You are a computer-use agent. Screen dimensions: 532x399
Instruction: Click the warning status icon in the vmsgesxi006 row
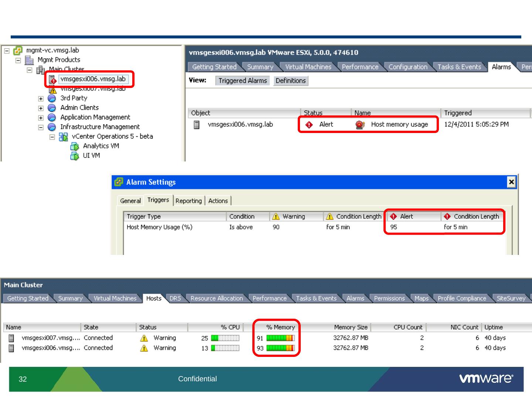144,348
